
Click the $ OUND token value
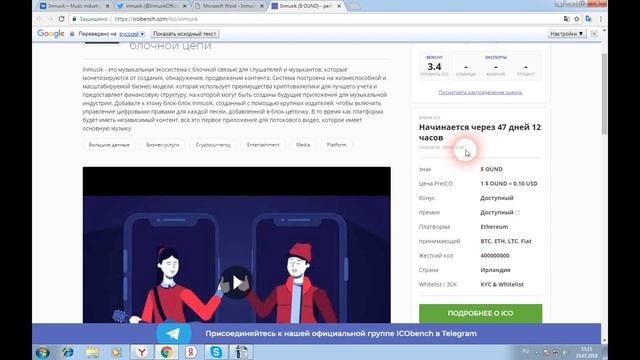(x=491, y=169)
